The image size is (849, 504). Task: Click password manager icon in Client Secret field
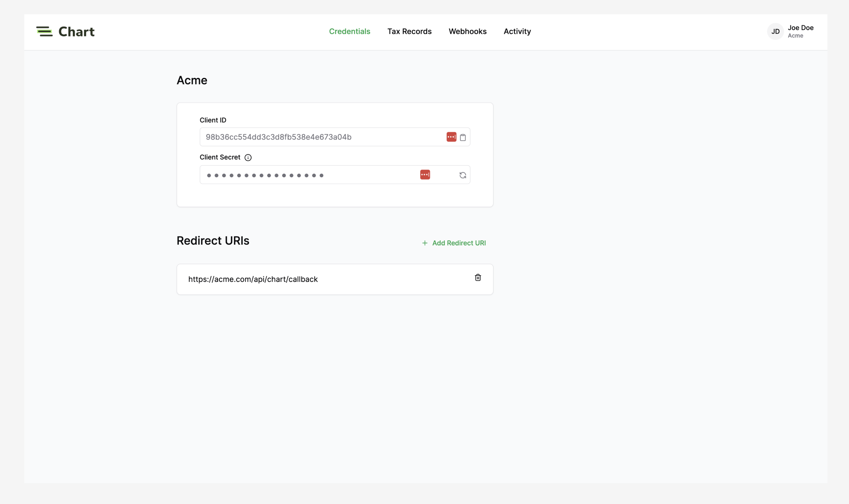(x=425, y=175)
